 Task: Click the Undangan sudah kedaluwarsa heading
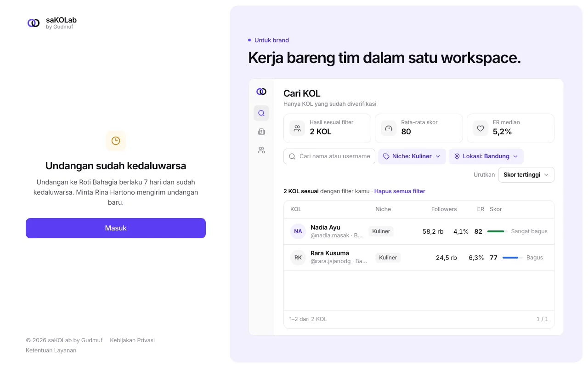(x=116, y=166)
